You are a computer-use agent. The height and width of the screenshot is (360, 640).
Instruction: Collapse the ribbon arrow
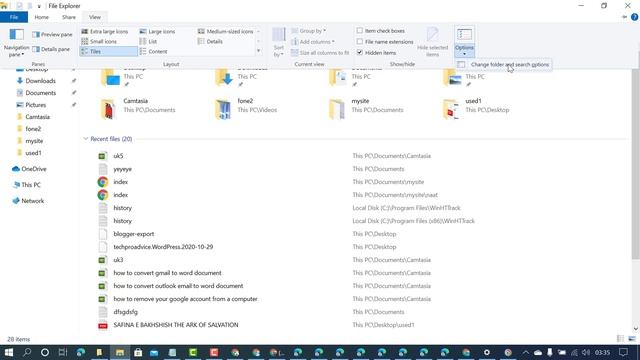click(624, 17)
